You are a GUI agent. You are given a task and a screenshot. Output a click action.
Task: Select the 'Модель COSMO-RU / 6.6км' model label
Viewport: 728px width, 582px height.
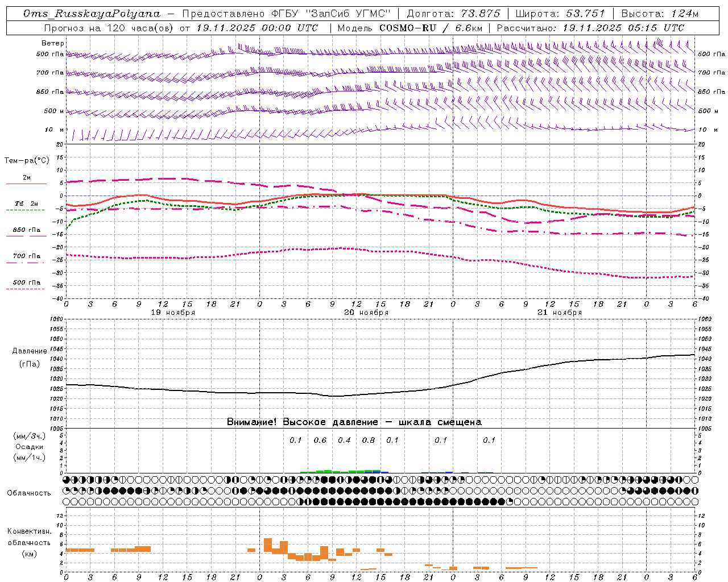[x=409, y=28]
